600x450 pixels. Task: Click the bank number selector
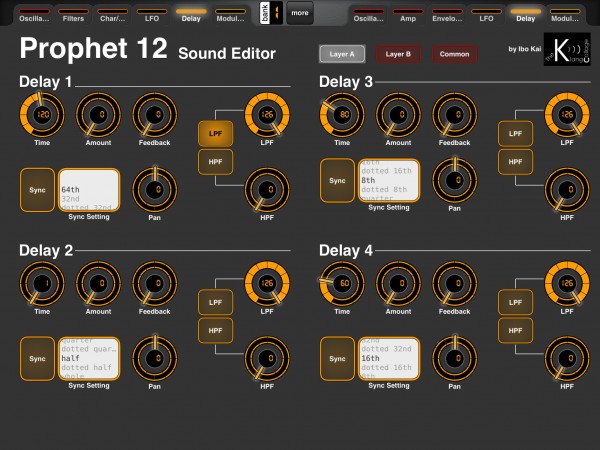(x=271, y=13)
